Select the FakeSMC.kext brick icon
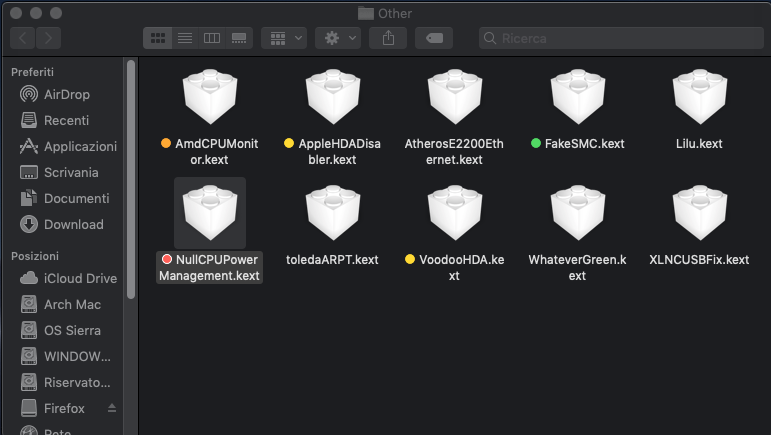The image size is (771, 435). [x=578, y=96]
